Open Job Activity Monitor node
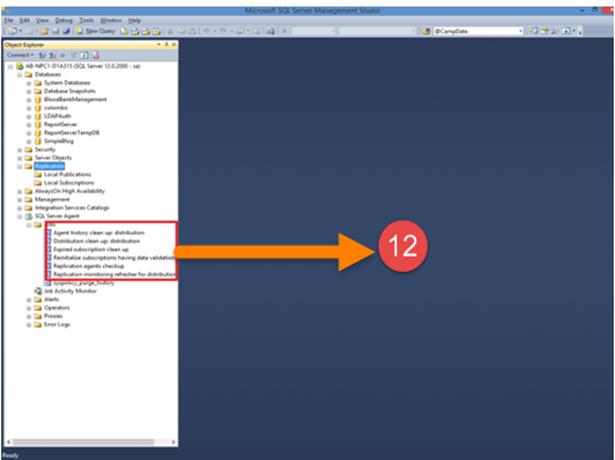This screenshot has width=615, height=460. (x=70, y=291)
